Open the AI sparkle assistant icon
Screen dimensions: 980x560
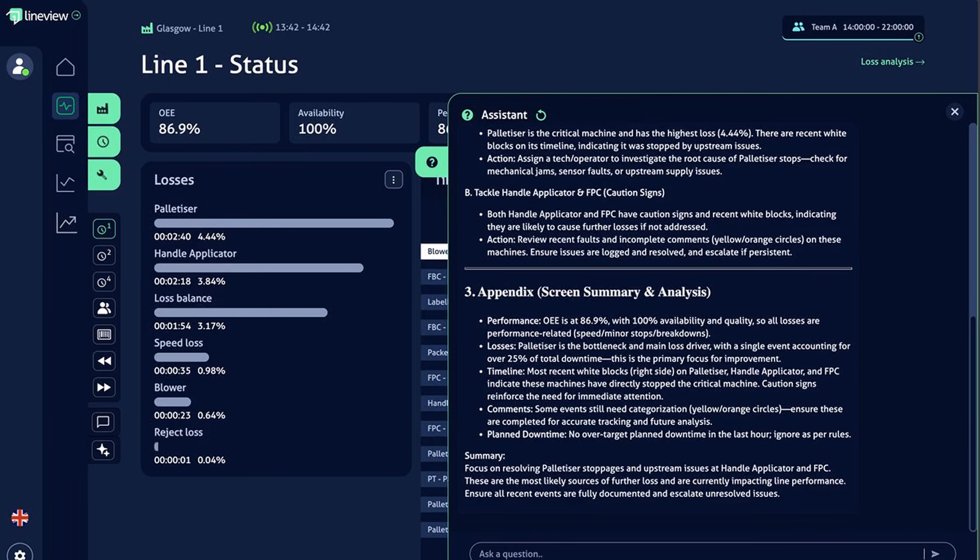[103, 450]
